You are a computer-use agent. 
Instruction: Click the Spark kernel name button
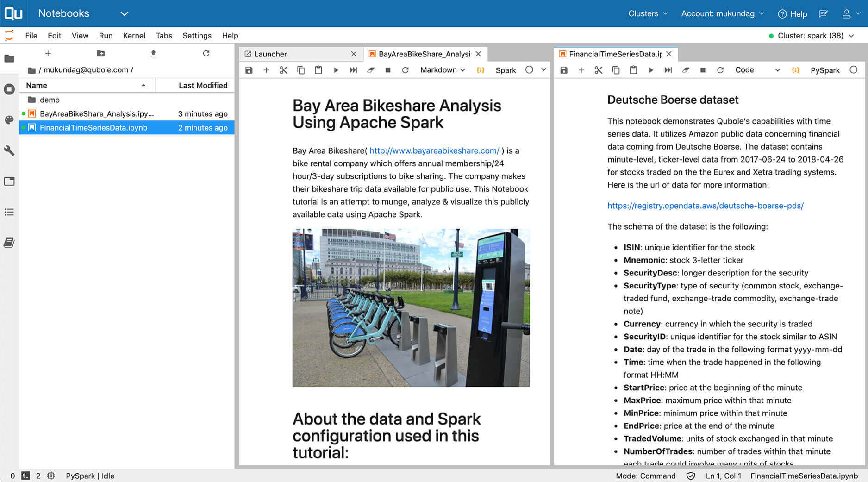[x=506, y=70]
